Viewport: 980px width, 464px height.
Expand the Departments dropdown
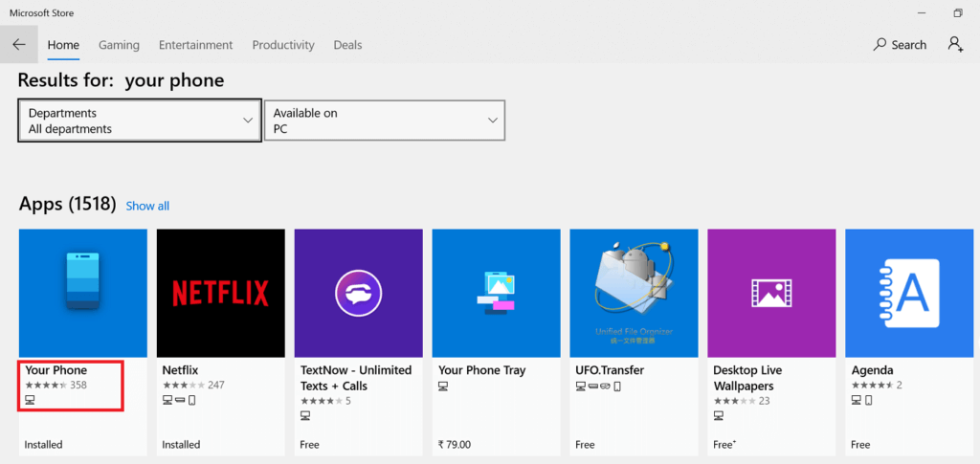tap(140, 121)
